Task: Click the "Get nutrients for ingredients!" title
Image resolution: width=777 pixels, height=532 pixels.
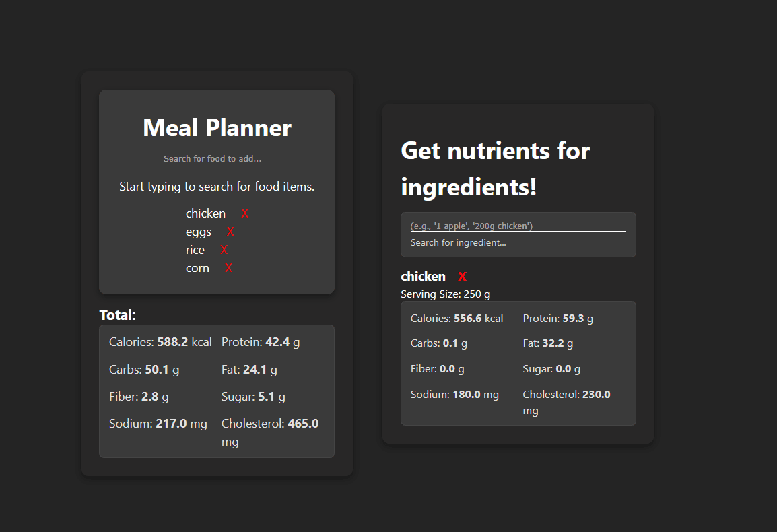Action: click(496, 168)
